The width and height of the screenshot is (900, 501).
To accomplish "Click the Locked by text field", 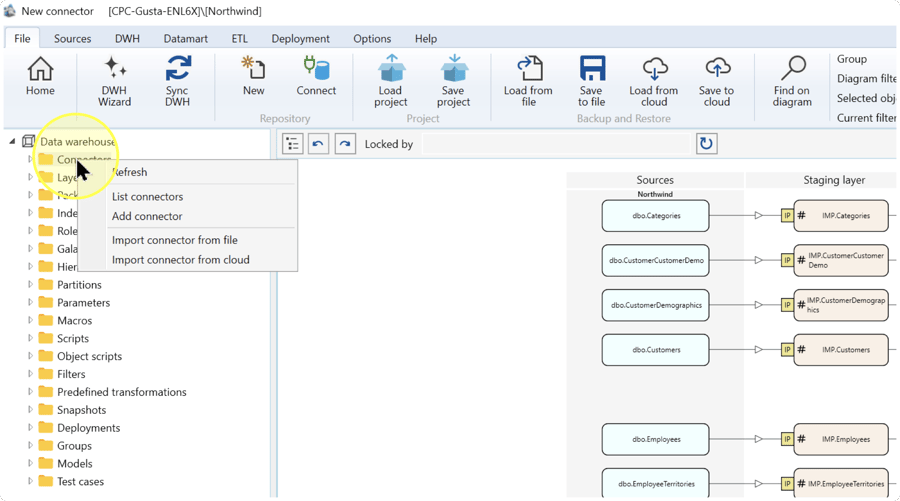I will 556,143.
